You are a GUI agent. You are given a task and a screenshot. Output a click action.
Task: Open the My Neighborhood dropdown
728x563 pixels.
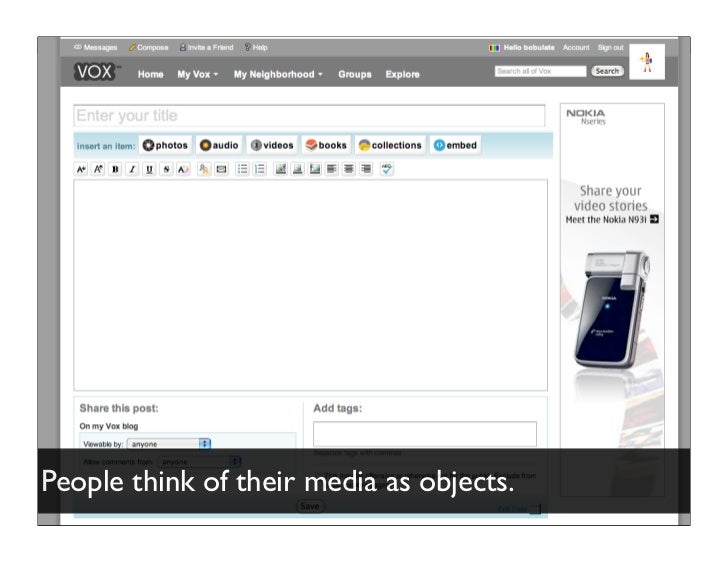(x=278, y=75)
